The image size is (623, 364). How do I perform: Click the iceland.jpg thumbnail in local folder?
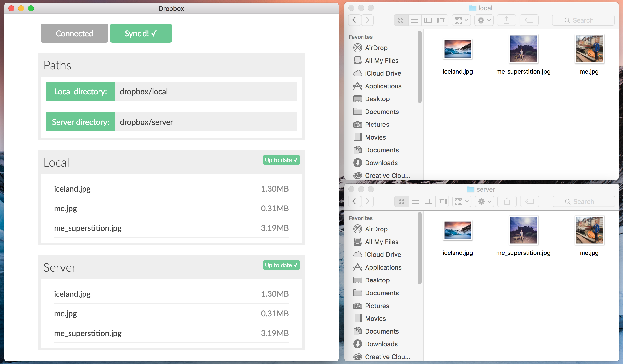[457, 49]
